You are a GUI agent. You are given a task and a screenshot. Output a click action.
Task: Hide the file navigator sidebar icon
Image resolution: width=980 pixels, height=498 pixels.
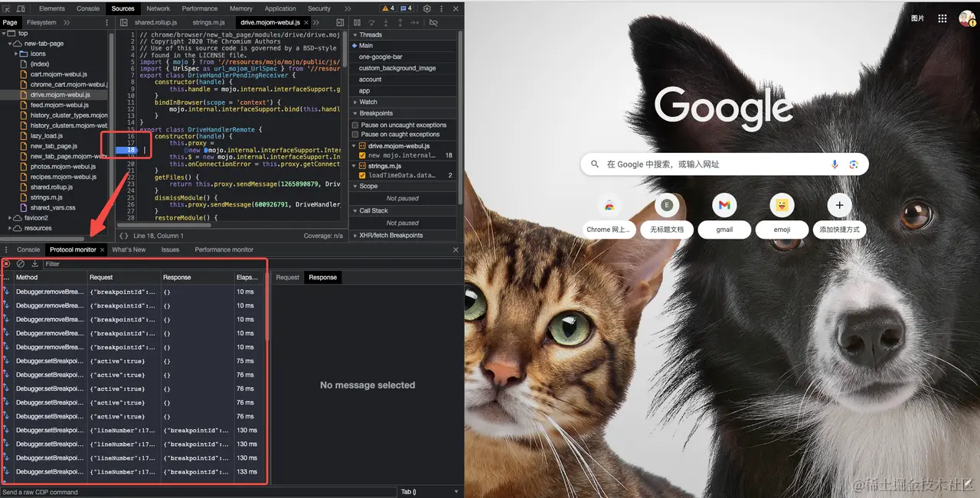click(x=122, y=23)
